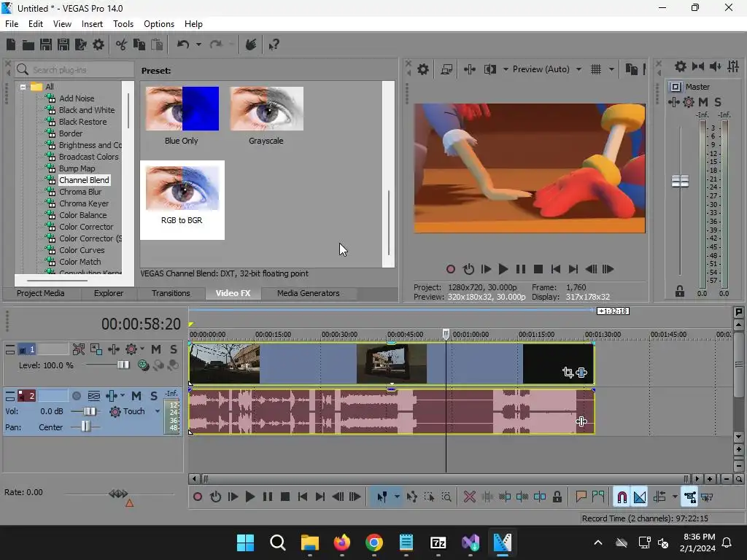Viewport: 747px width, 560px height.
Task: Click the Render As icon
Action: click(80, 44)
